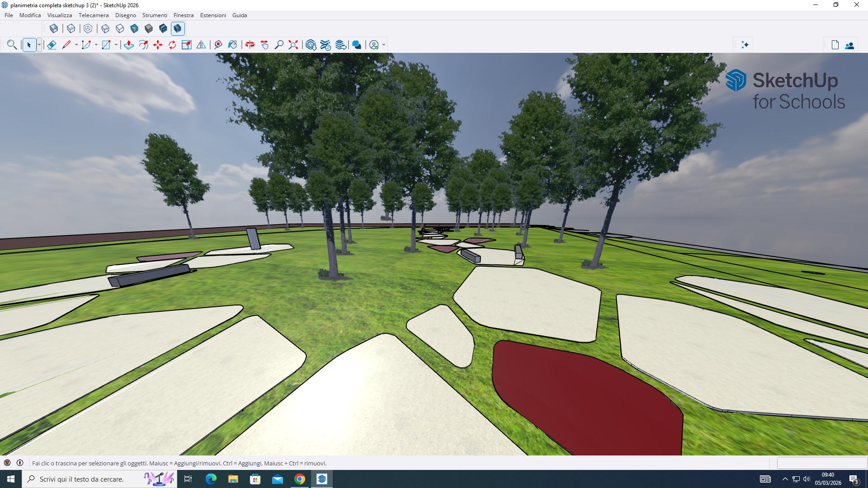Open the 3D Warehouse
The image size is (868, 488).
click(311, 45)
